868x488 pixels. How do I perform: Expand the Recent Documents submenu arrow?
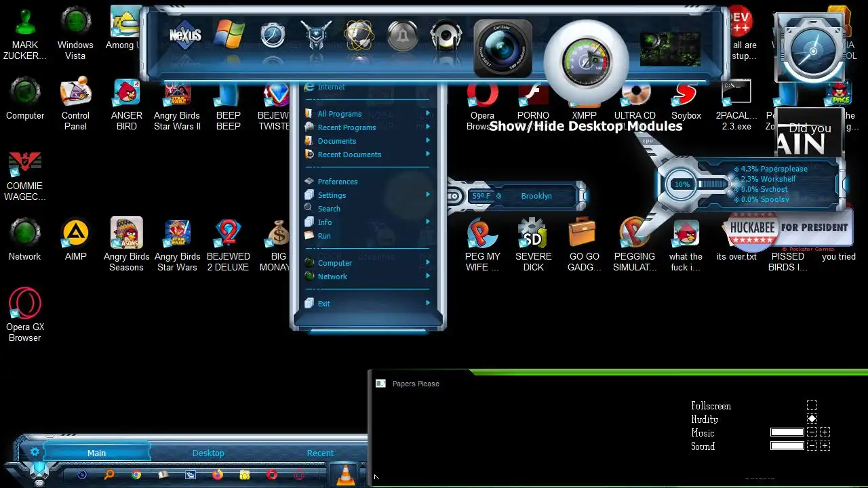[428, 154]
